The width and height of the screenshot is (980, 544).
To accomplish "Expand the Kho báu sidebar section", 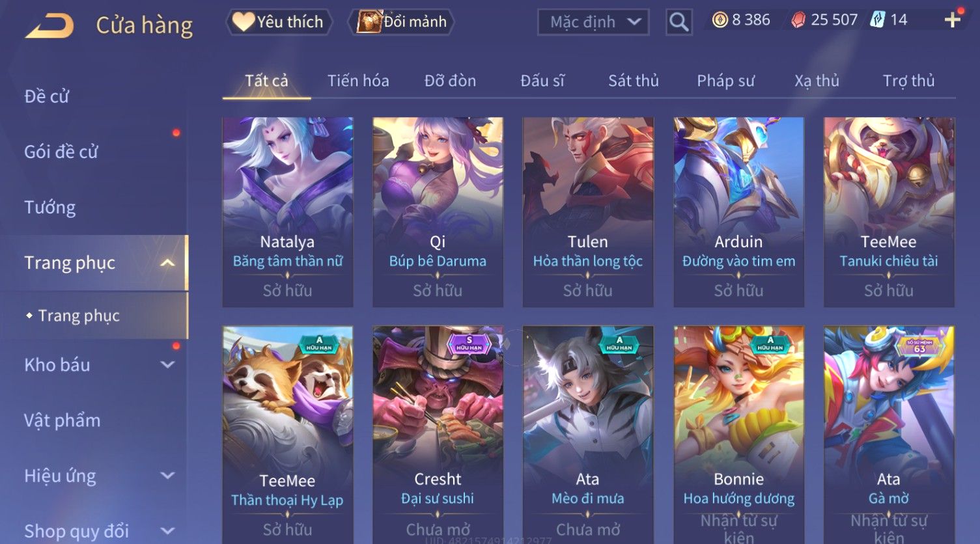I will tap(167, 365).
